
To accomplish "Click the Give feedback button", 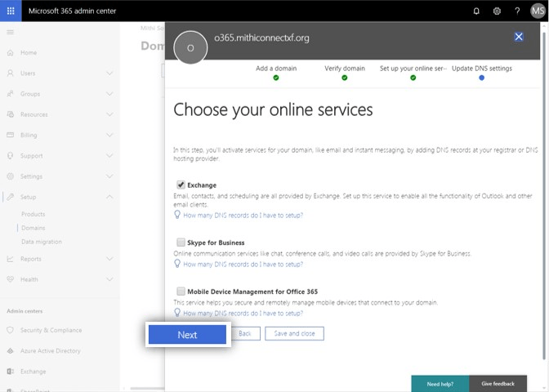I will tap(498, 384).
